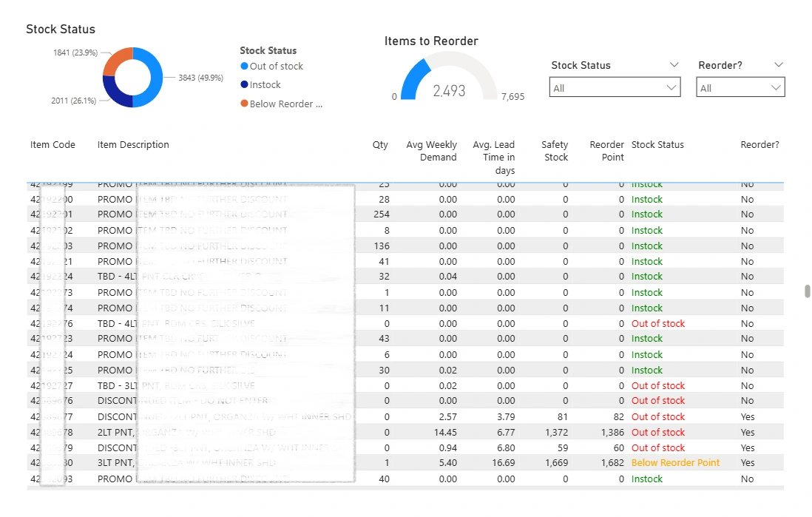Sort by Reorder Point column header
This screenshot has width=812, height=517.
click(x=606, y=151)
